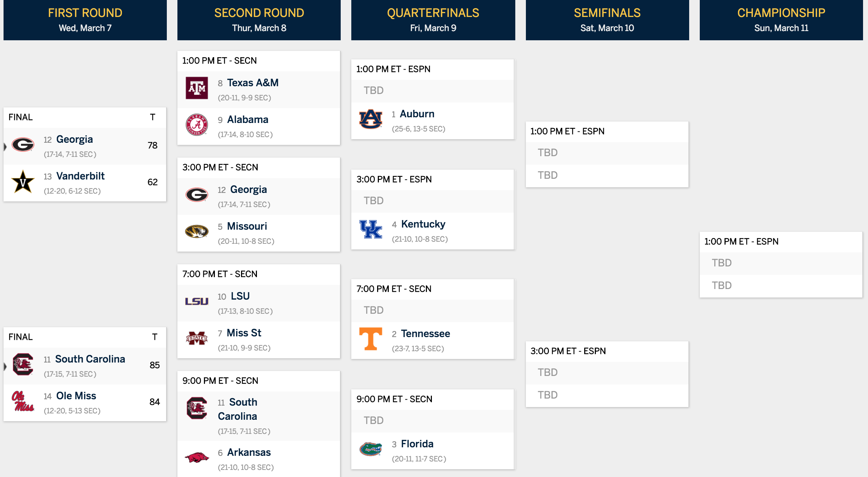
Task: Click the Arkansas Razorbacks logo
Action: [197, 458]
